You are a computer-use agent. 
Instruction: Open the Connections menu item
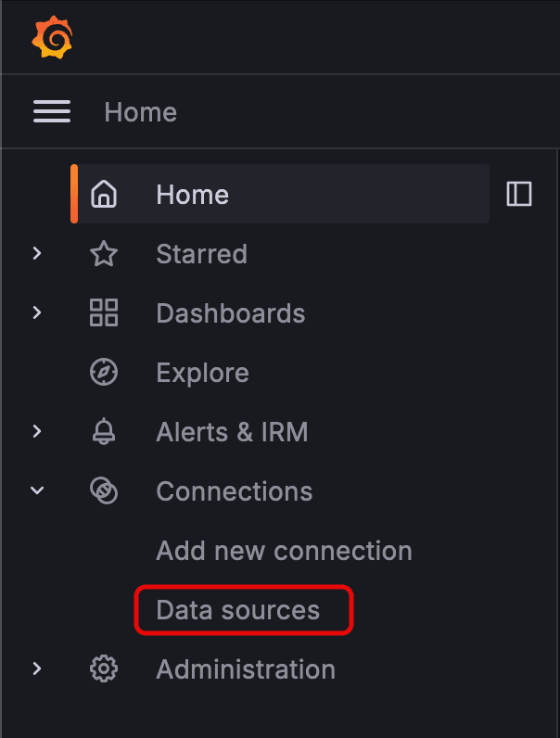[x=235, y=491]
